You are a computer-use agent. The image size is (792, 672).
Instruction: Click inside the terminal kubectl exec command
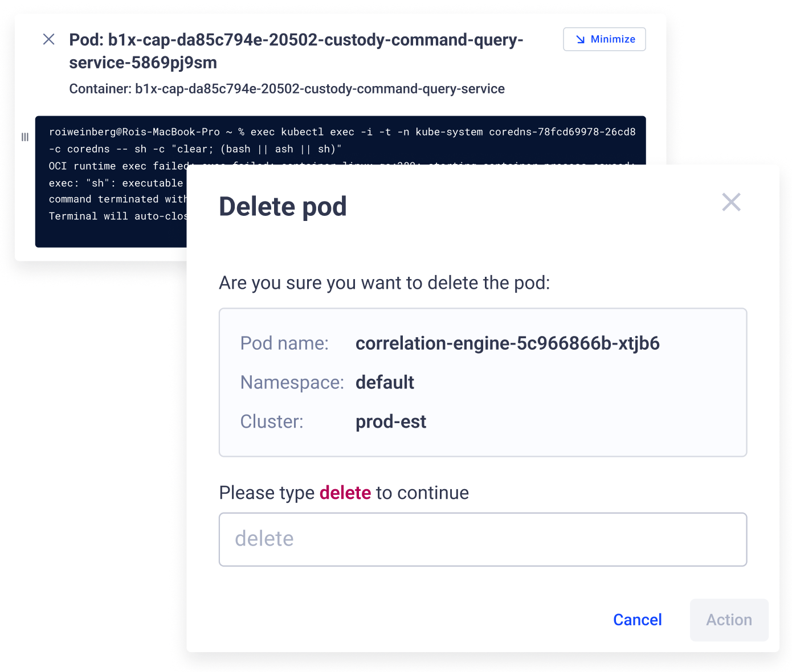342,140
